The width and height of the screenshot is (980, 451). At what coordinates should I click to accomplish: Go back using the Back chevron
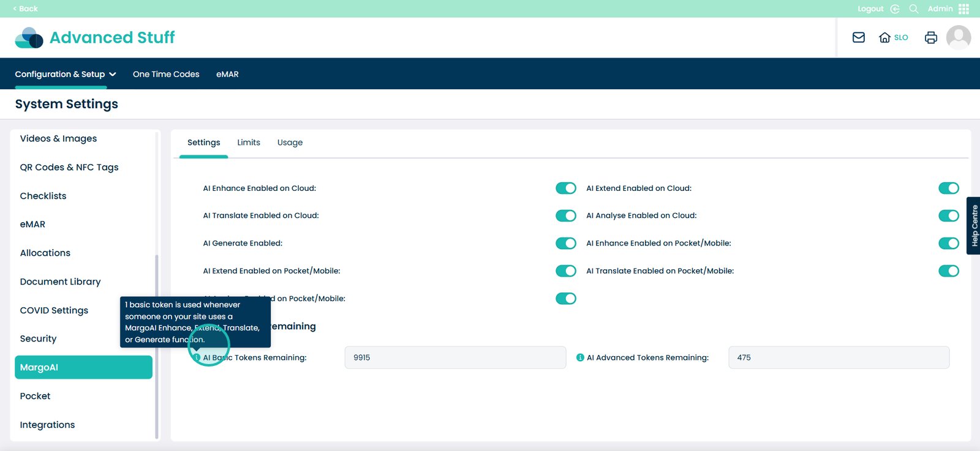pyautogui.click(x=25, y=9)
